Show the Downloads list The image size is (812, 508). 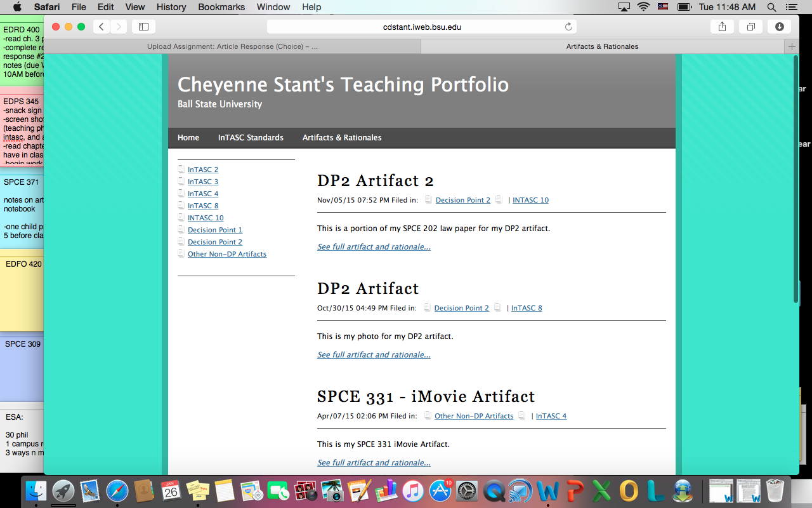click(x=779, y=27)
